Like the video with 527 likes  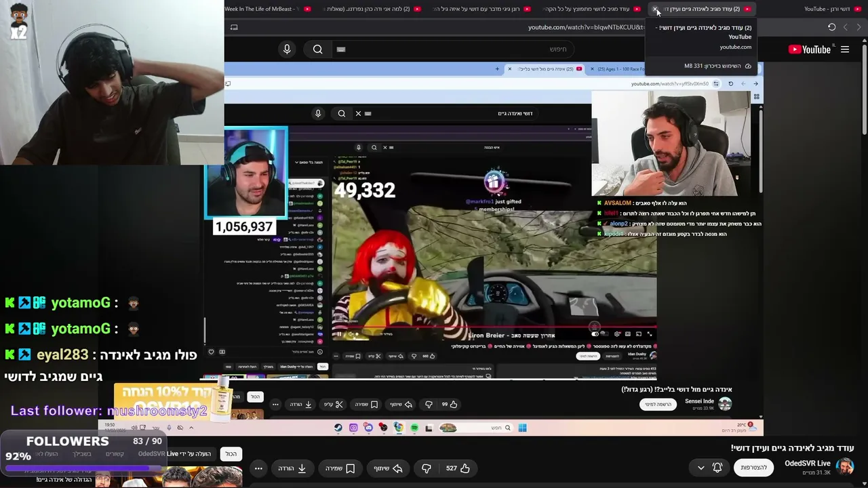coord(458,468)
